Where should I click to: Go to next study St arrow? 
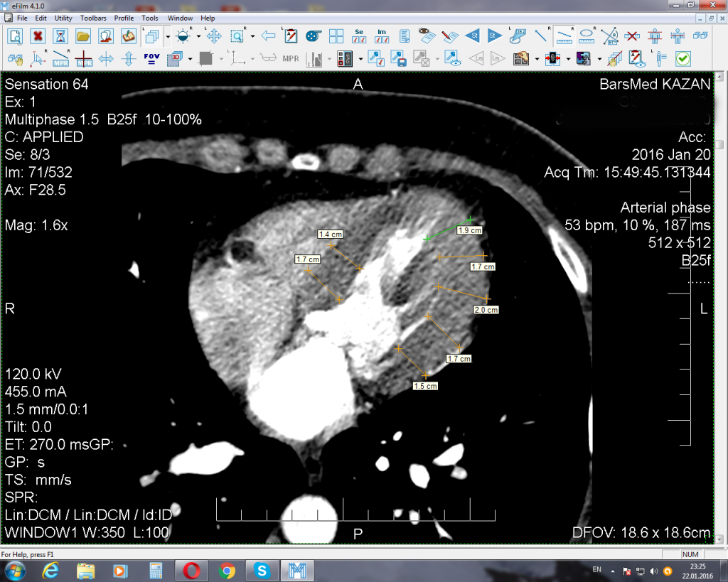click(x=495, y=36)
